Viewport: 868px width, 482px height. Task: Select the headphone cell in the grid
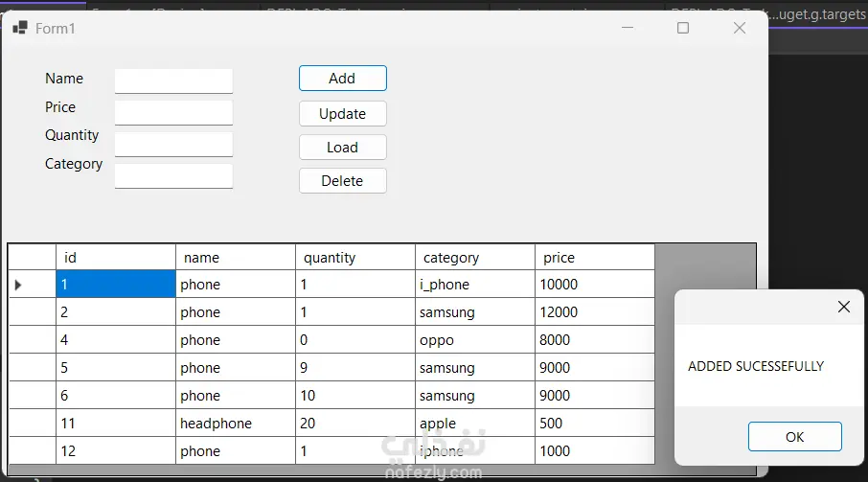click(235, 424)
